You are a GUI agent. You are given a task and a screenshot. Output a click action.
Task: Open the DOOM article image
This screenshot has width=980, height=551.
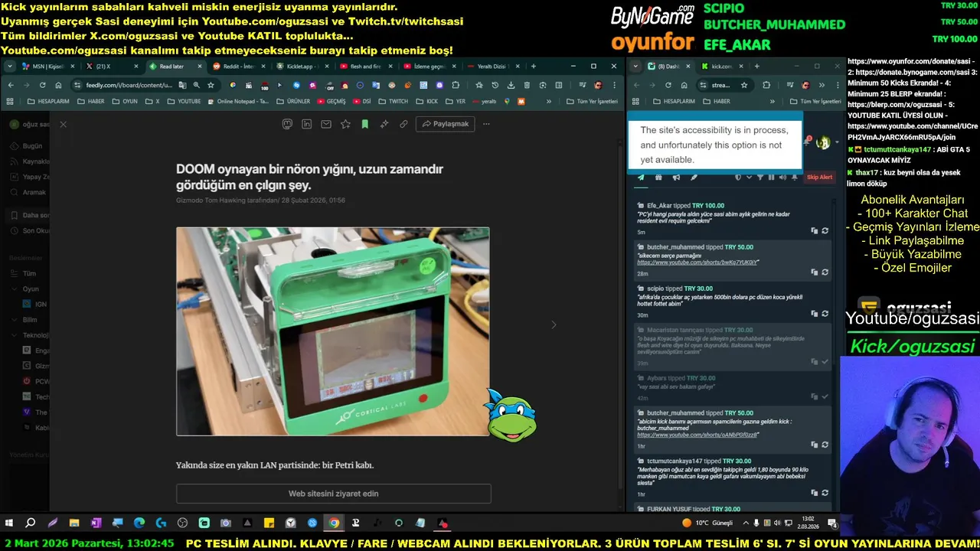pos(333,331)
